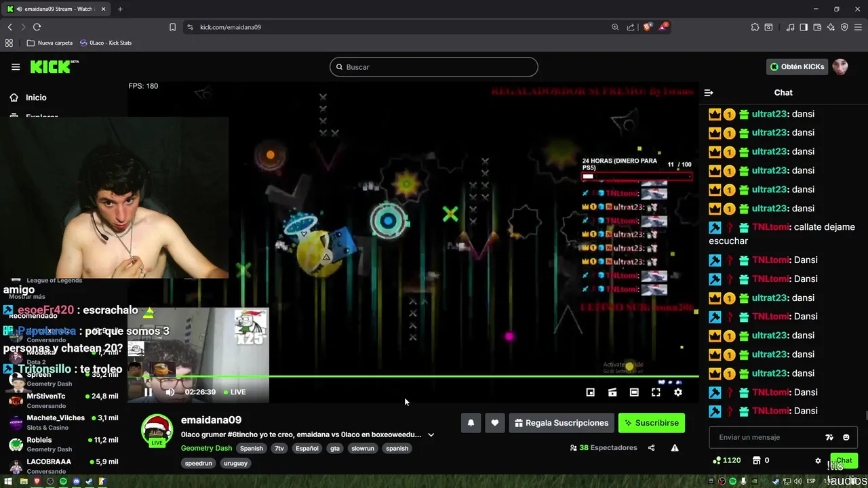Viewport: 868px width, 488px height.
Task: Focus the Buscar search field
Action: (434, 67)
